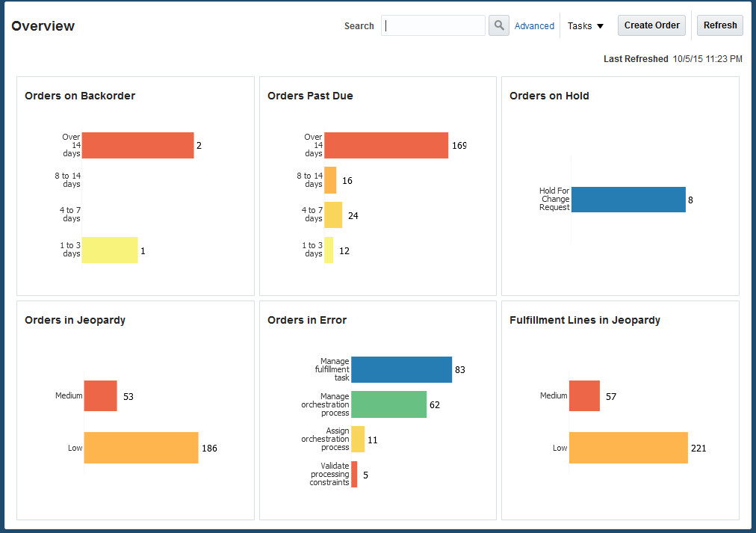Select Validate processing constraints red bar

[354, 474]
